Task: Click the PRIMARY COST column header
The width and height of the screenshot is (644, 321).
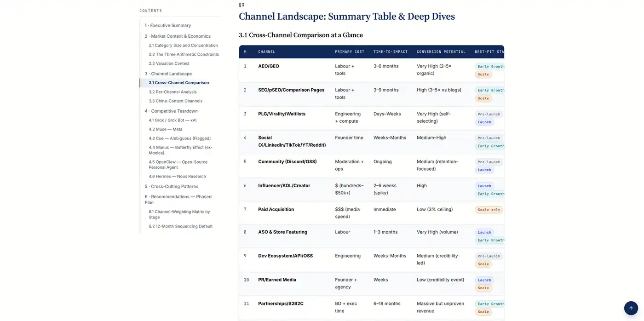Action: tap(350, 52)
